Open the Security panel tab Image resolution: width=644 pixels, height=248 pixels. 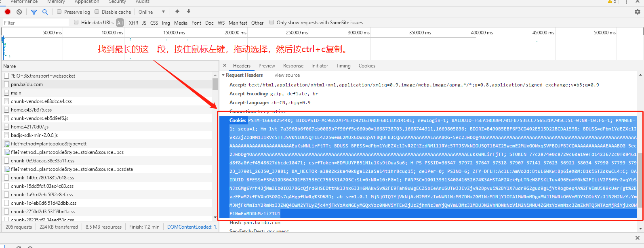point(118,2)
